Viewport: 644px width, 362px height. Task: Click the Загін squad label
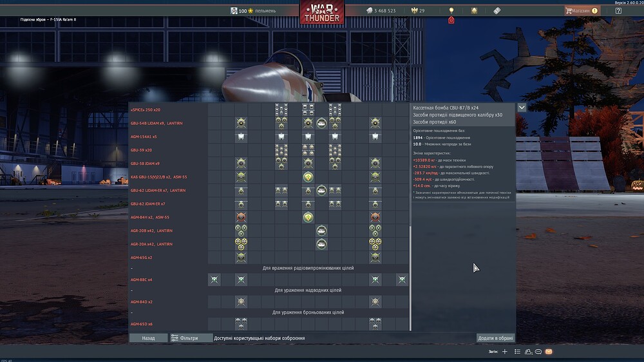pyautogui.click(x=493, y=352)
